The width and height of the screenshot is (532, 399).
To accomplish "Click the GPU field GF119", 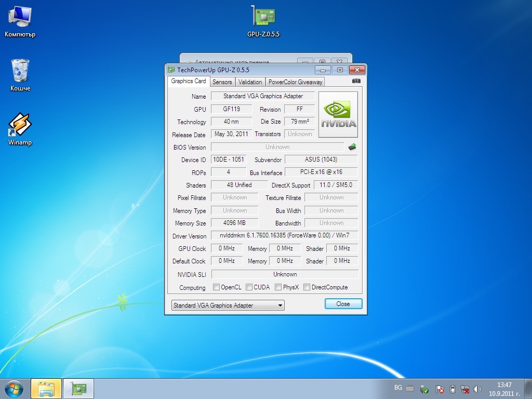I will pyautogui.click(x=231, y=109).
